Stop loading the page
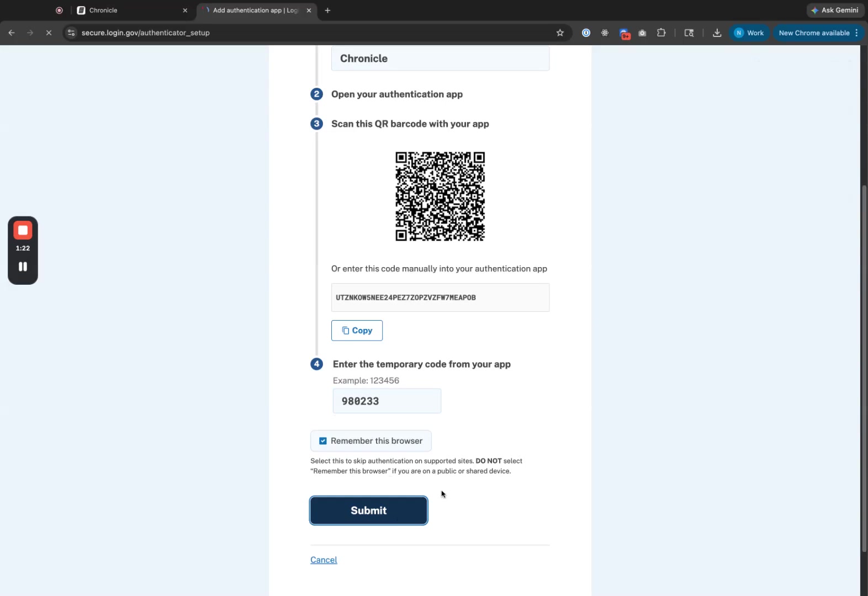868x596 pixels. tap(49, 33)
